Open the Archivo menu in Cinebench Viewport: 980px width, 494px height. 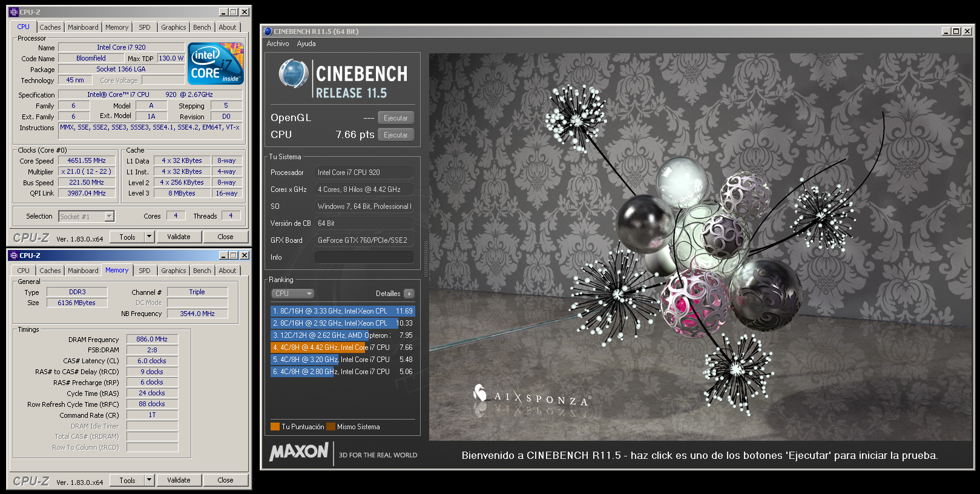point(278,44)
